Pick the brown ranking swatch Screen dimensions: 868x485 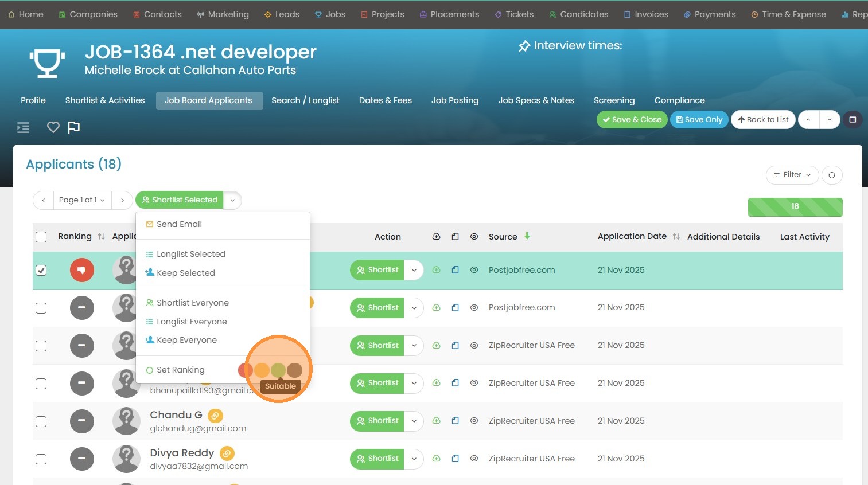(x=294, y=370)
